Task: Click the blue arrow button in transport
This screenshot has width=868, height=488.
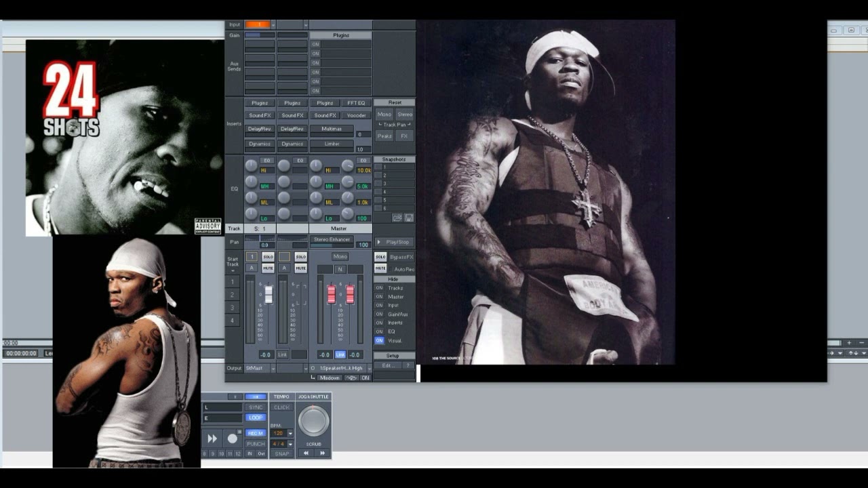Action: (256, 396)
